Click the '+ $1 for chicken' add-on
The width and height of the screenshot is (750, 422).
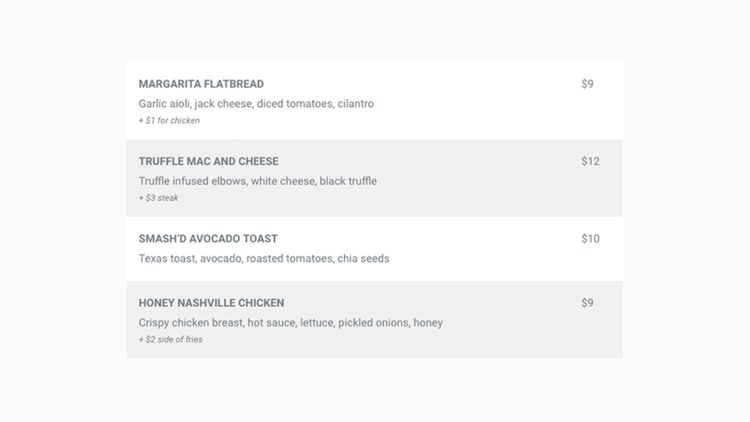tap(169, 121)
